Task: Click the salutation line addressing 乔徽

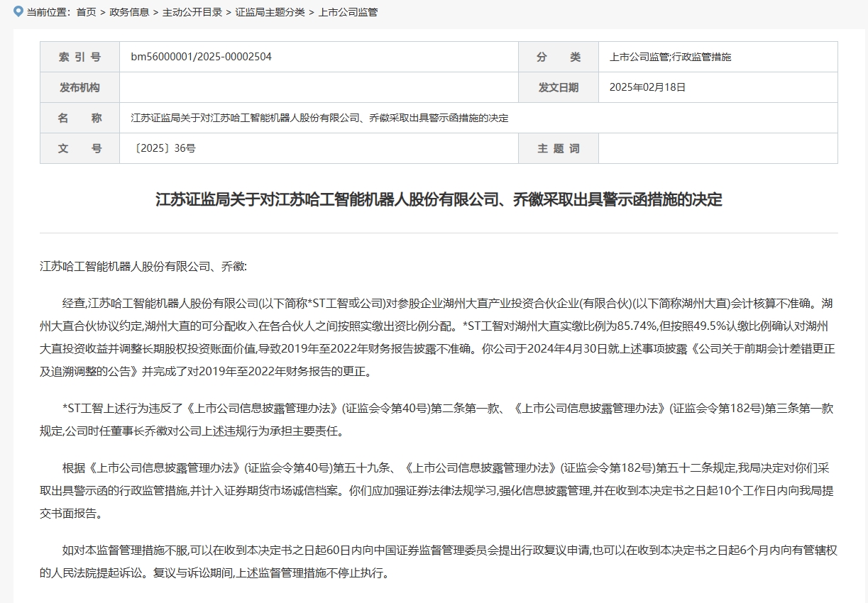Action: [x=143, y=267]
